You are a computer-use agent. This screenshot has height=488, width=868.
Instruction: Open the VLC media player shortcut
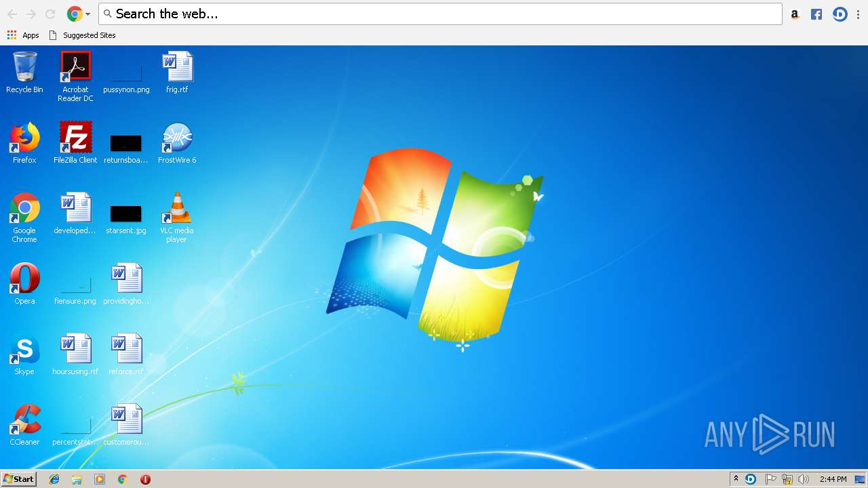(177, 217)
